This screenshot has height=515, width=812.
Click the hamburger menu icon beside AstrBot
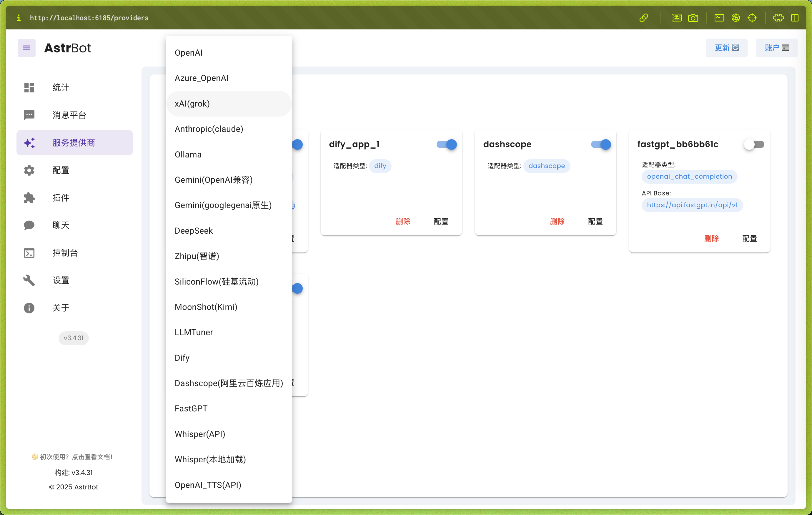pyautogui.click(x=26, y=48)
